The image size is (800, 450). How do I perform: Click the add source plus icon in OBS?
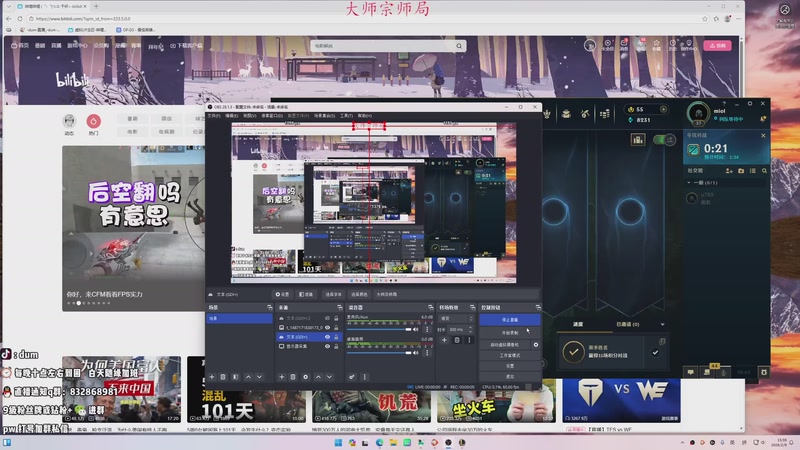point(281,377)
